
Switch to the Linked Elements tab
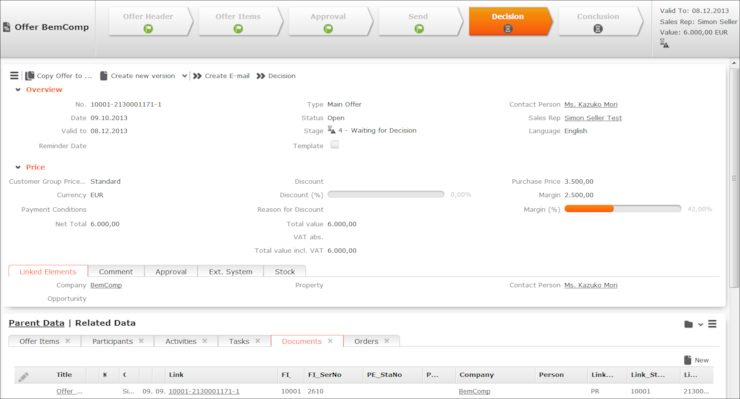click(x=48, y=272)
